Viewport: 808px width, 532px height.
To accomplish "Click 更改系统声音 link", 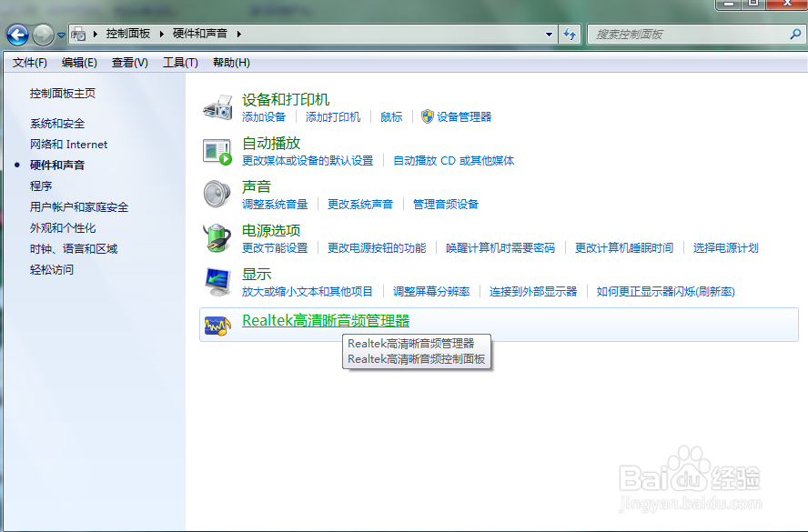I will (360, 205).
